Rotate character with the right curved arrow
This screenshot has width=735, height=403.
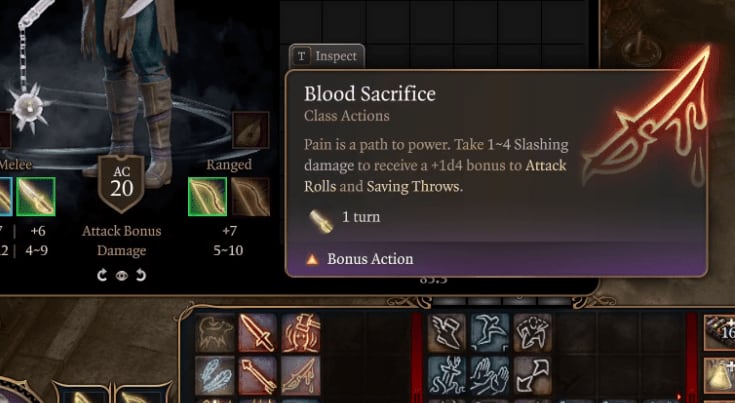click(141, 276)
